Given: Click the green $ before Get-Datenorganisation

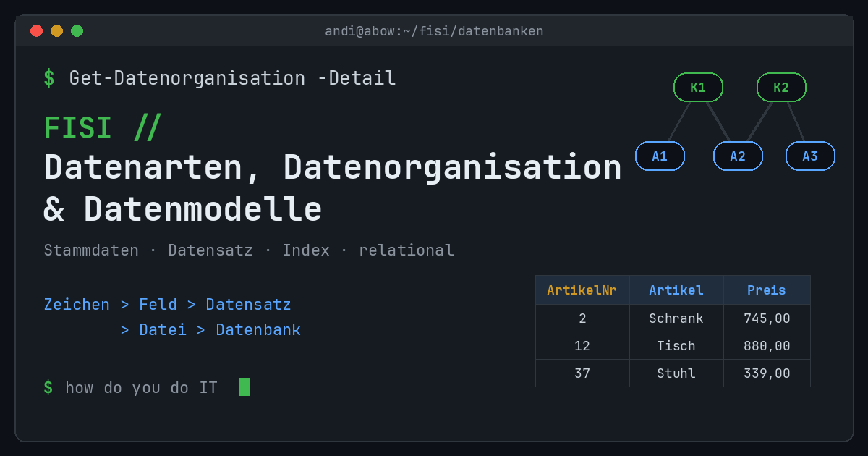Looking at the screenshot, I should 48,78.
